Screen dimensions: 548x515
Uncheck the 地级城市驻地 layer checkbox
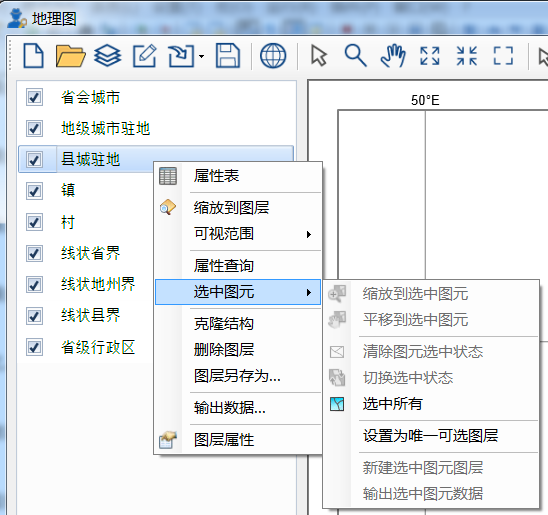click(34, 129)
